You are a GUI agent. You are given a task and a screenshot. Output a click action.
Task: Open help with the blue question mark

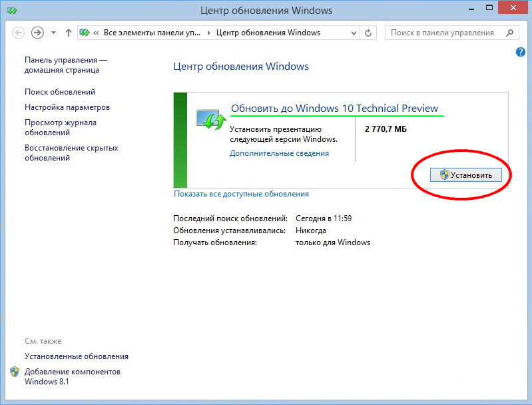521,52
